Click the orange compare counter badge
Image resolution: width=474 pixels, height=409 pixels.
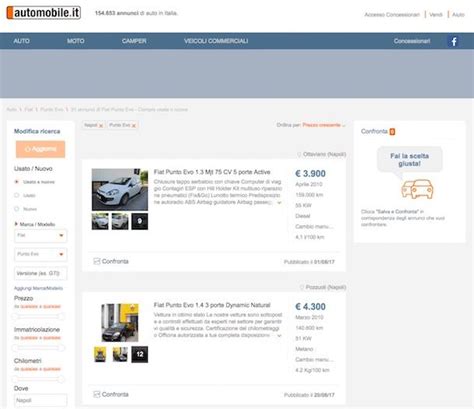(x=392, y=132)
